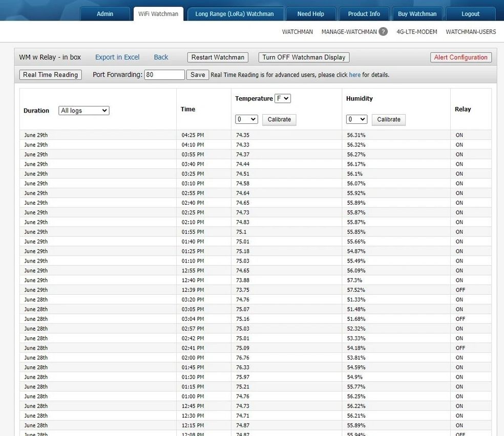Click the OFF relay value at 03:04 PM
The height and width of the screenshot is (436, 504).
click(x=460, y=319)
